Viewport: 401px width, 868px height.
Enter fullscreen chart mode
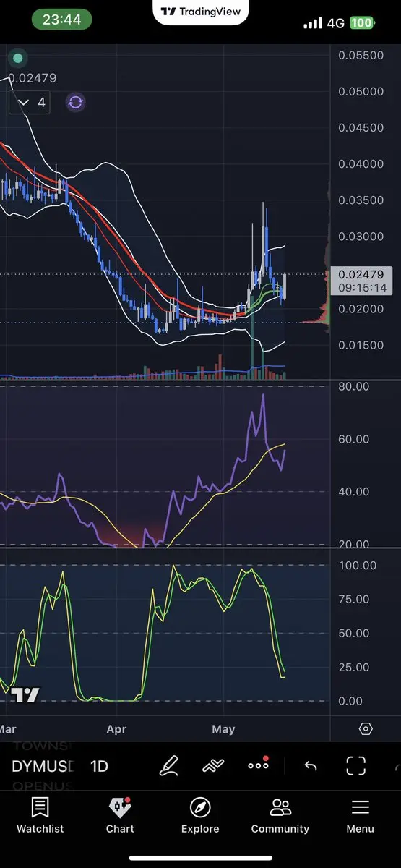click(x=355, y=766)
